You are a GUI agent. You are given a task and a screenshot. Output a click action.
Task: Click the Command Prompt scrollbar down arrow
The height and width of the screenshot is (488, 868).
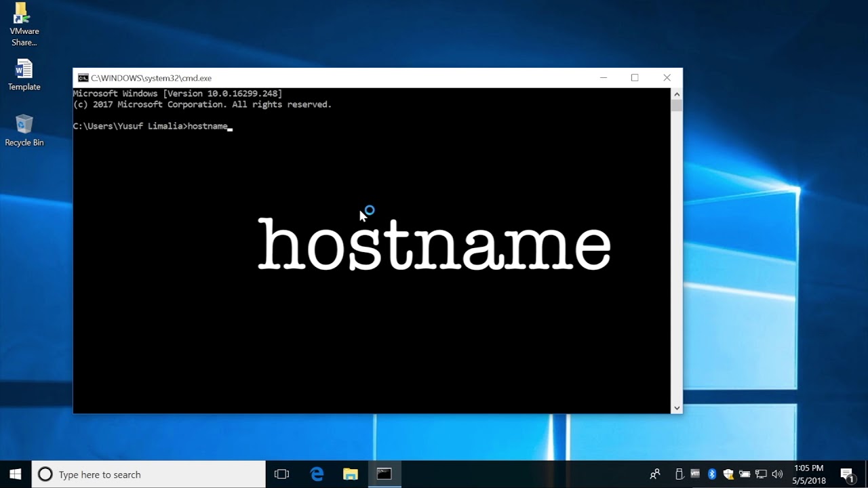pyautogui.click(x=677, y=407)
